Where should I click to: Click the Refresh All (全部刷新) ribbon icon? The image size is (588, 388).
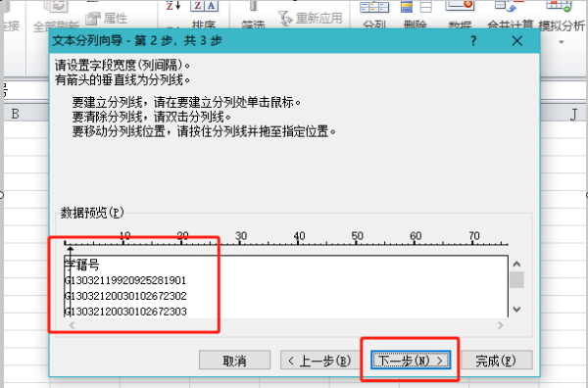pyautogui.click(x=56, y=15)
